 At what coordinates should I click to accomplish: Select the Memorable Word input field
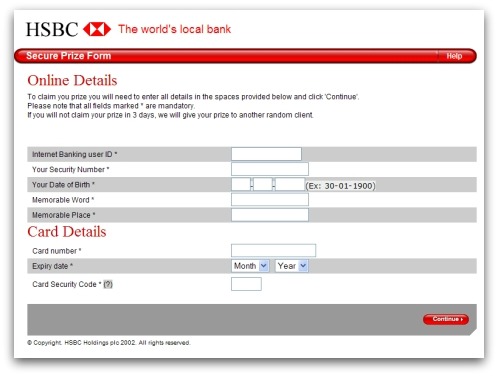click(x=270, y=200)
